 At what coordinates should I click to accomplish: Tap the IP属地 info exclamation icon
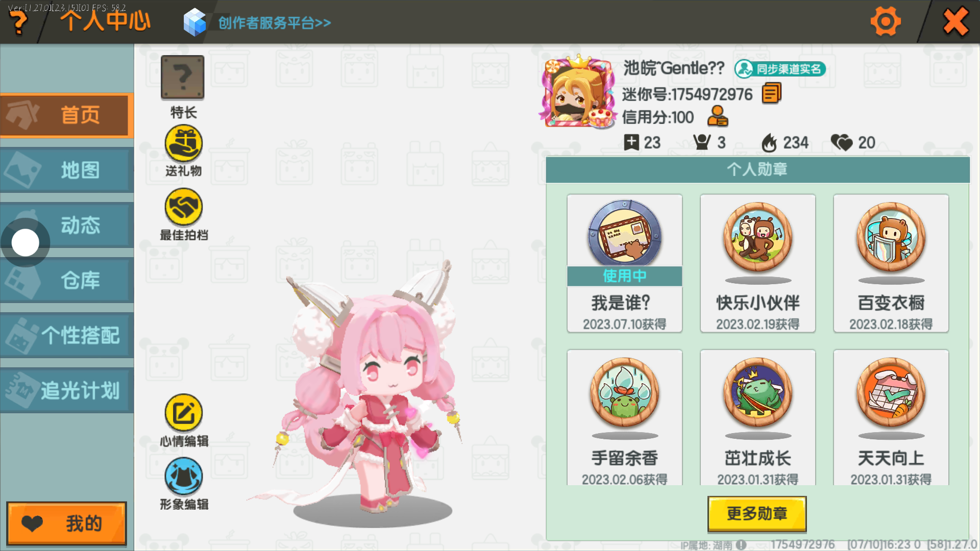click(741, 545)
